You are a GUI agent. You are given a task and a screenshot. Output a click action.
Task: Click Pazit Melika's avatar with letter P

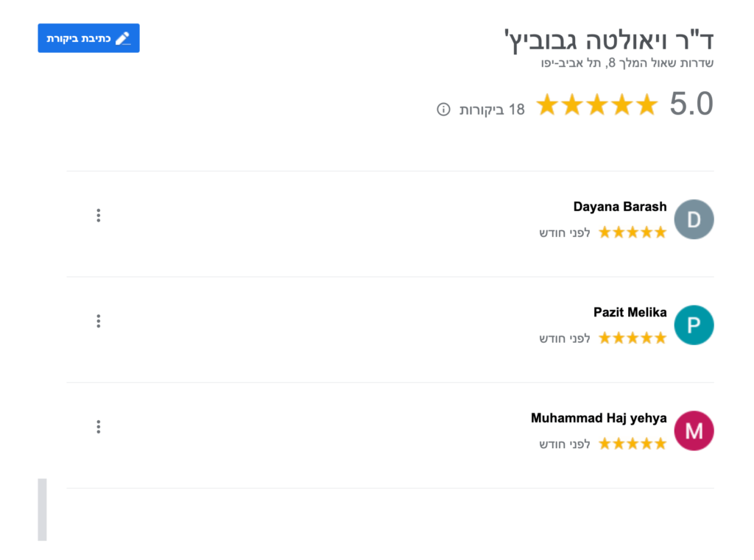point(694,325)
